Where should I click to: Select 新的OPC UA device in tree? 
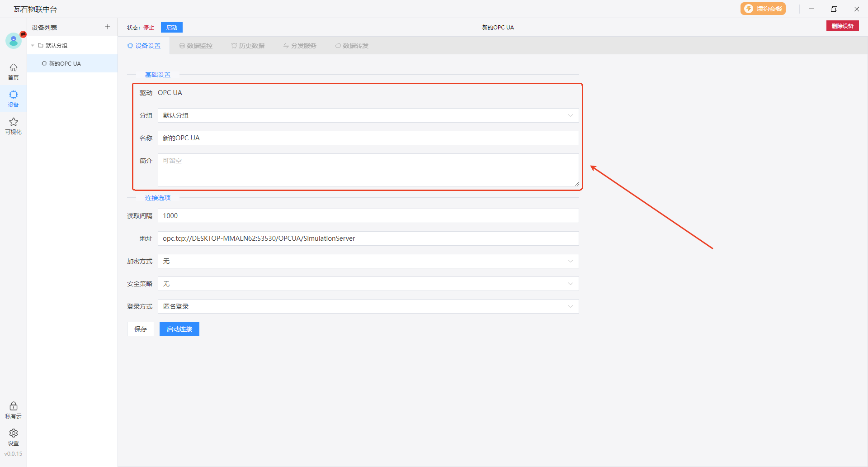coord(65,64)
